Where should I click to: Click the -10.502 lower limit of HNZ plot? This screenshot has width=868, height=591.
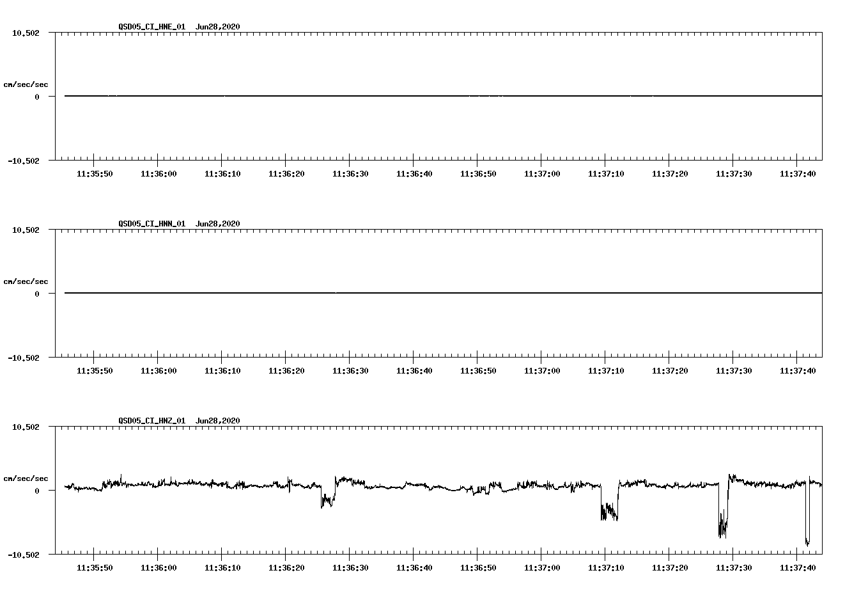[24, 555]
